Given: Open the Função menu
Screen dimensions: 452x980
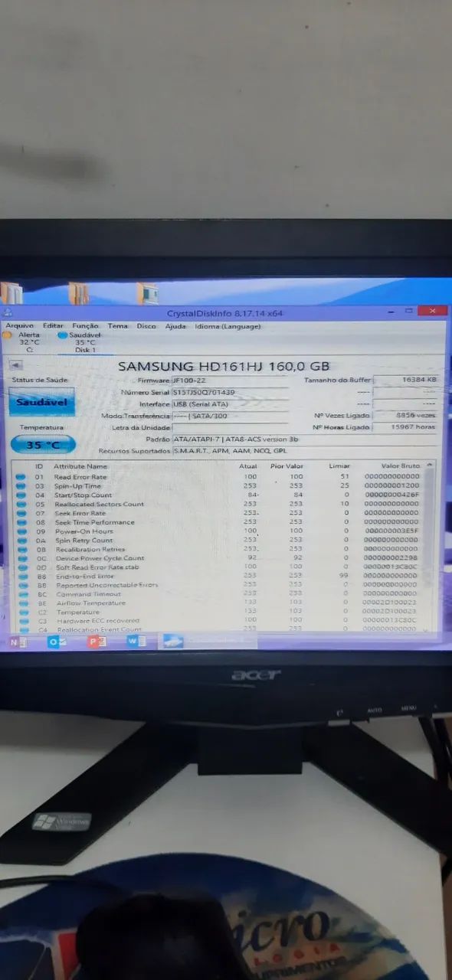Looking at the screenshot, I should (x=85, y=326).
